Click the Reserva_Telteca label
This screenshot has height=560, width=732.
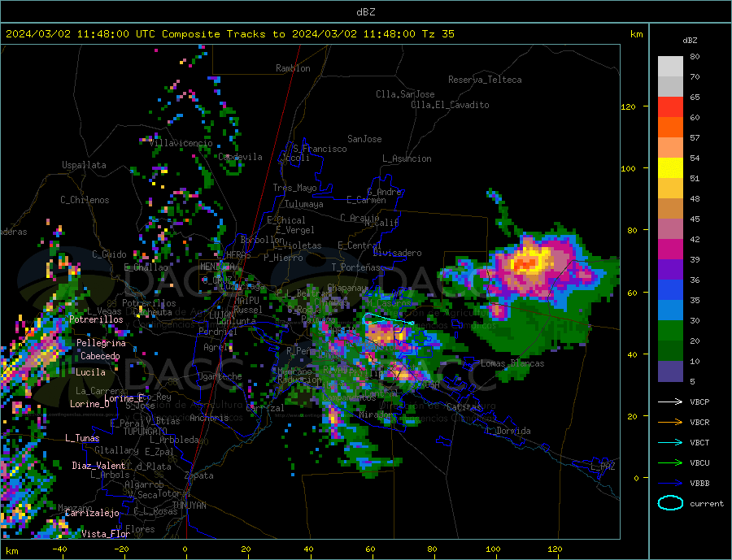485,80
